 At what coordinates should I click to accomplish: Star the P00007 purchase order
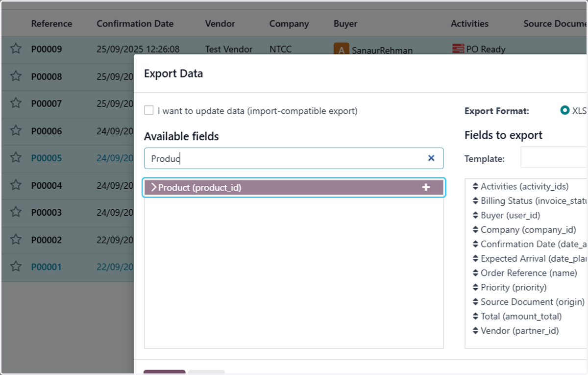tap(16, 103)
